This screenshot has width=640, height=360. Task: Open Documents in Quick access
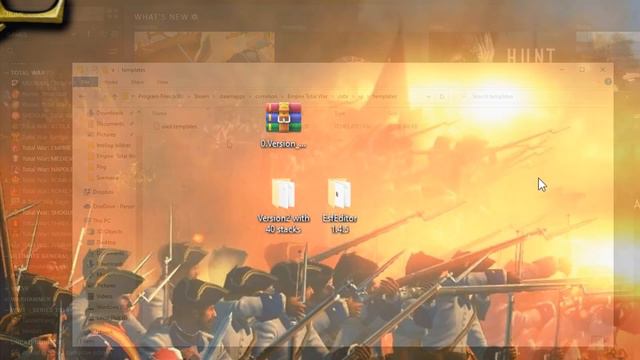point(110,123)
